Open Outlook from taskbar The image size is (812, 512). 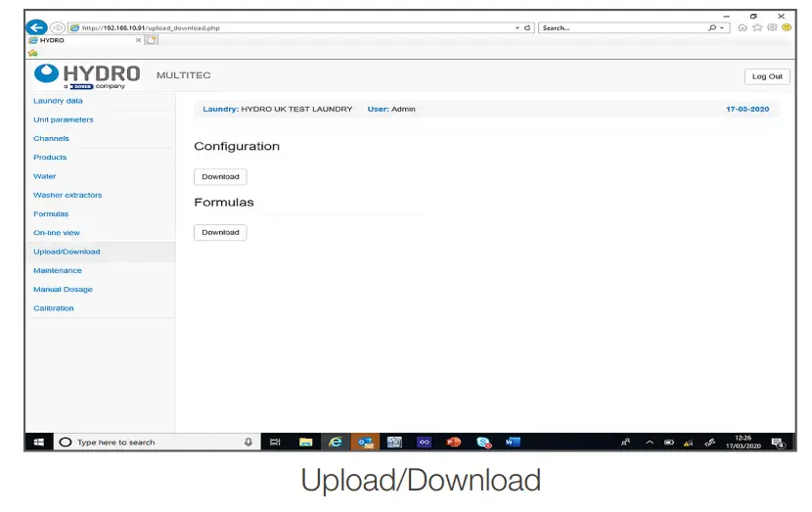pos(366,442)
